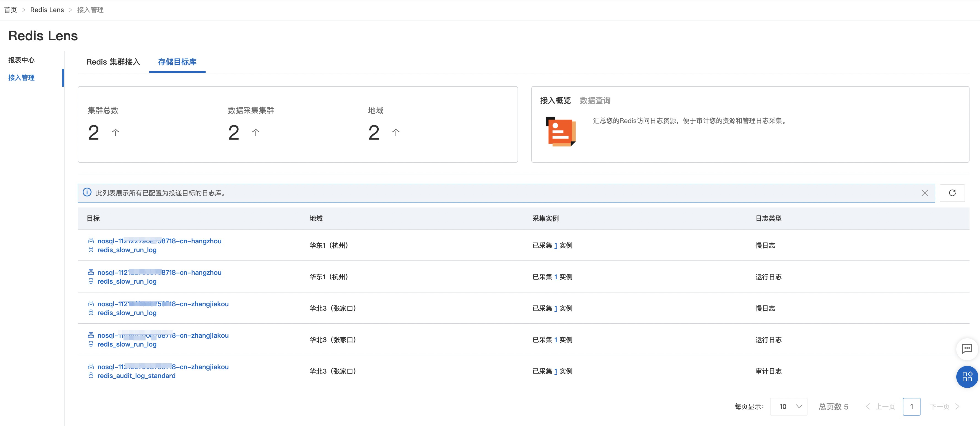Click project icon in hangzhou 运行日志 row

tap(91, 272)
